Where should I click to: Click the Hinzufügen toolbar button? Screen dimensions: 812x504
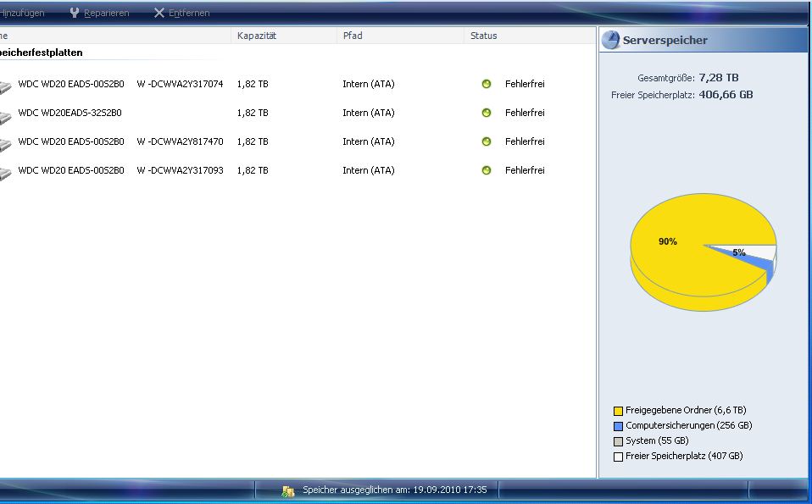point(22,13)
